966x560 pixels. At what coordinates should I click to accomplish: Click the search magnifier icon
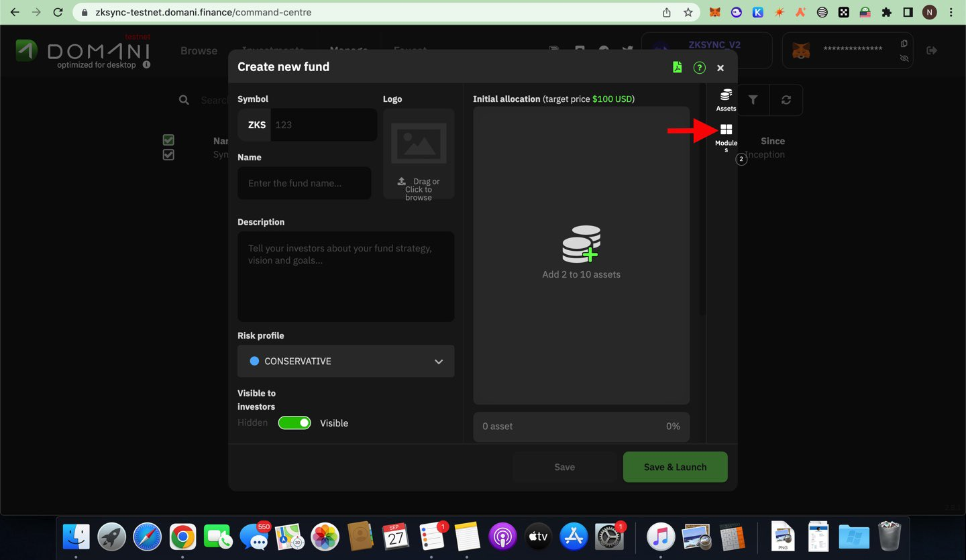click(x=184, y=100)
